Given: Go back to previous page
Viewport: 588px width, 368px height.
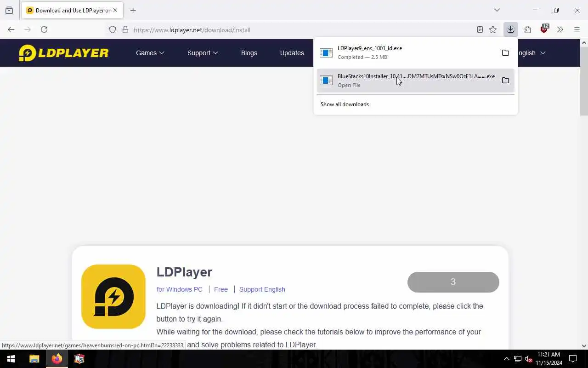Looking at the screenshot, I should click(x=11, y=29).
